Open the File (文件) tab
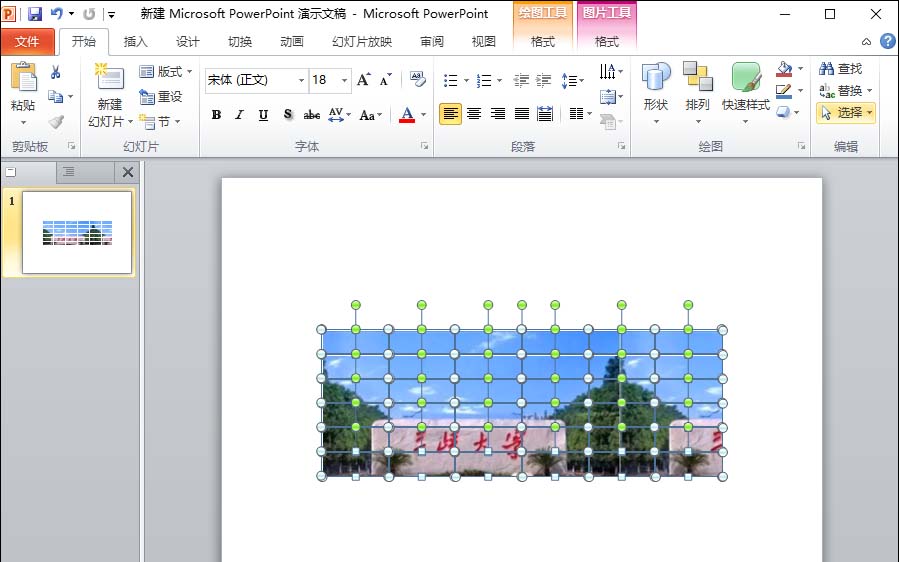Viewport: 899px width, 562px height. [27, 41]
